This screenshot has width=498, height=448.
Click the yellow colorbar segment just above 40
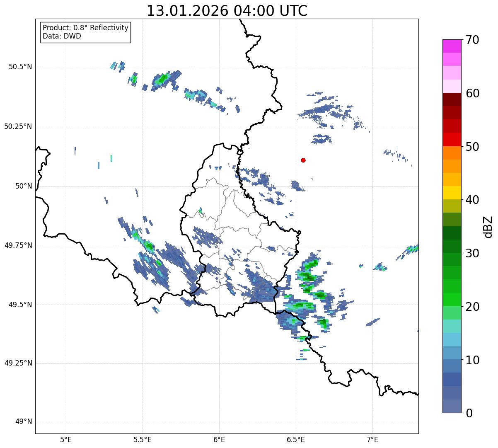pos(452,193)
